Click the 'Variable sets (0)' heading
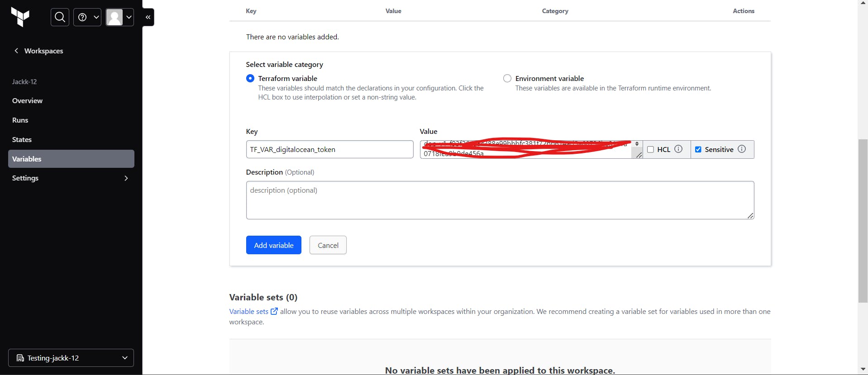 [x=263, y=297]
